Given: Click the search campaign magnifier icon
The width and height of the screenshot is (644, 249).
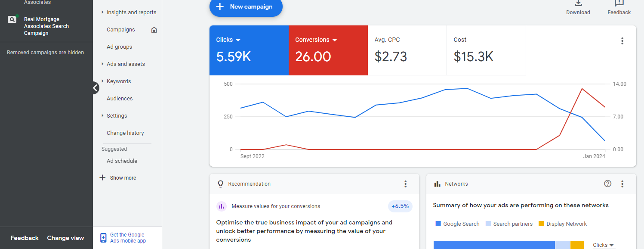Looking at the screenshot, I should pos(12,19).
